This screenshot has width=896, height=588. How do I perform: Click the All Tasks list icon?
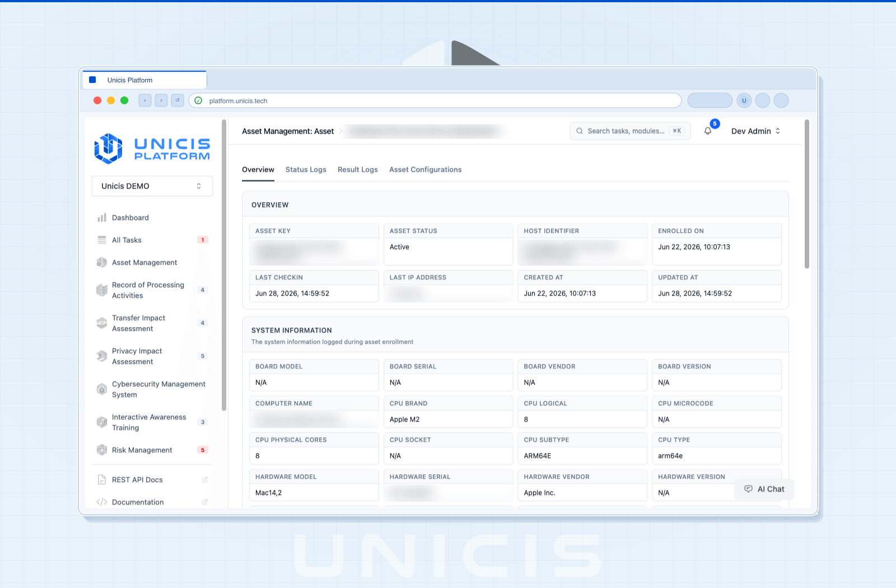pos(102,240)
